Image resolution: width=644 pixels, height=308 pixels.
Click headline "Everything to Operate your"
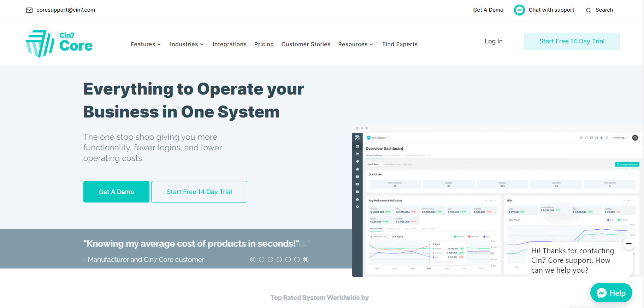(194, 89)
